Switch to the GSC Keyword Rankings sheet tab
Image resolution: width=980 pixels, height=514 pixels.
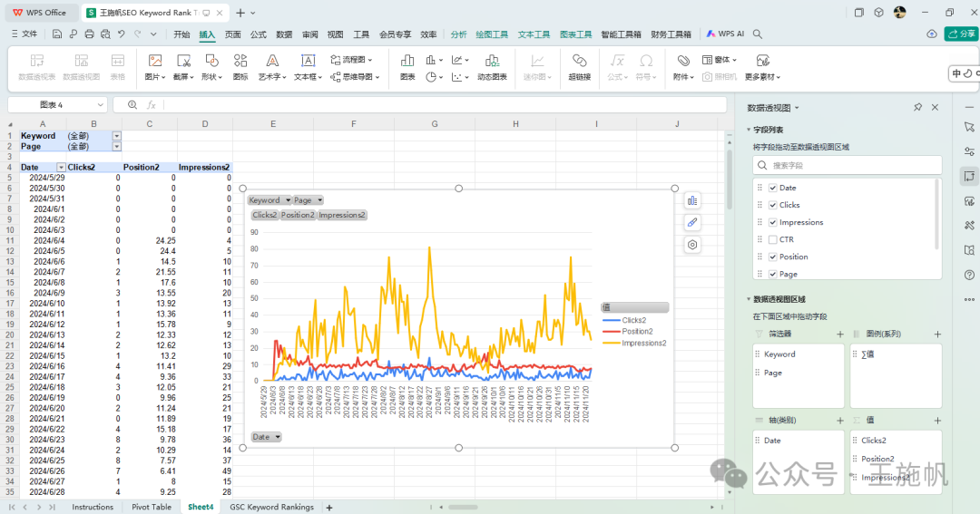click(x=272, y=507)
